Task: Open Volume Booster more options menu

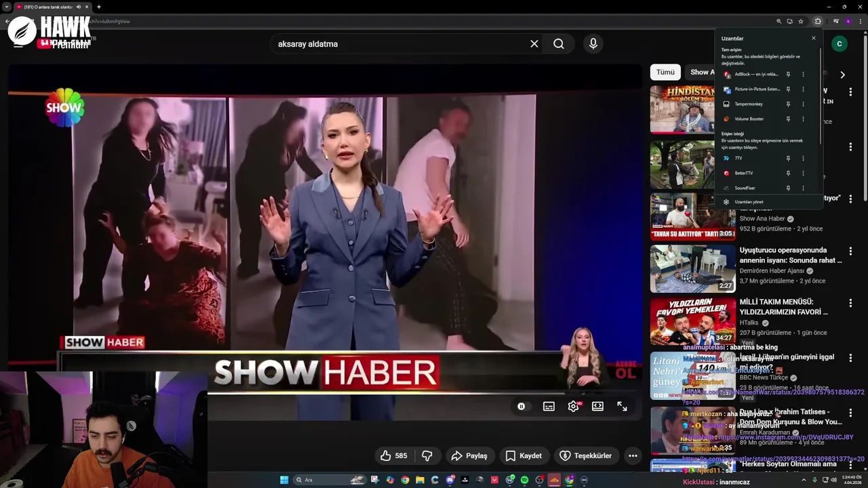Action: click(803, 119)
